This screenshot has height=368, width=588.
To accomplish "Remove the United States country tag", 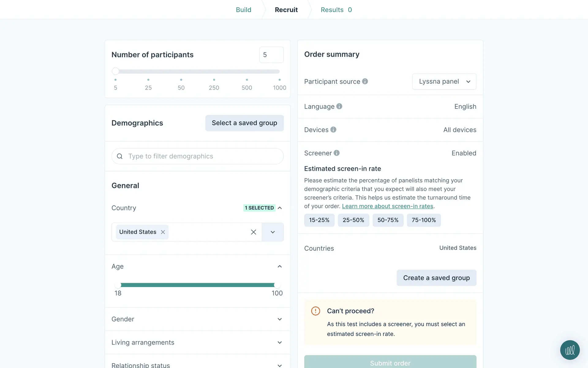I will tap(163, 232).
